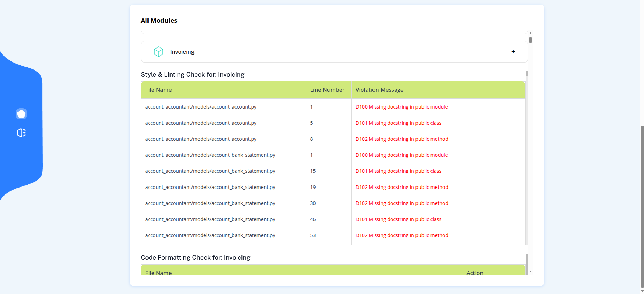Click Code Formatting Check heading

click(195, 257)
